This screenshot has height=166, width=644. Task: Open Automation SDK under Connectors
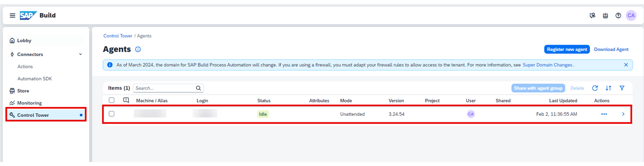tap(35, 79)
